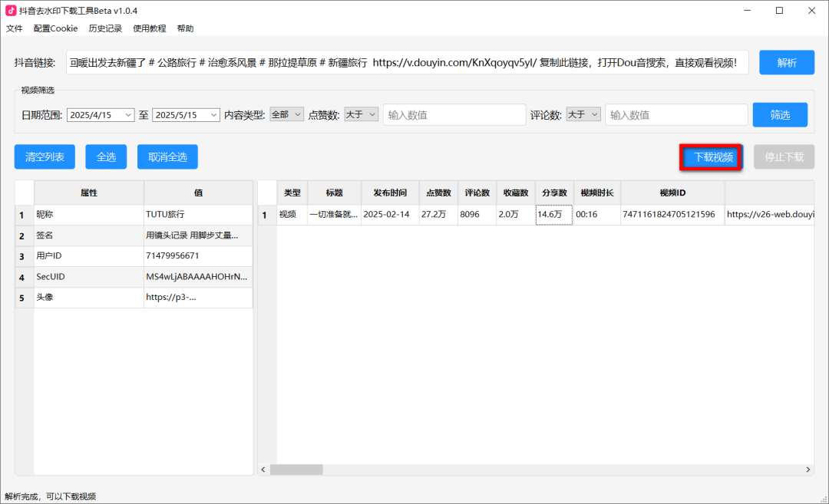Click the 类型 column header
The image size is (829, 504).
[292, 193]
